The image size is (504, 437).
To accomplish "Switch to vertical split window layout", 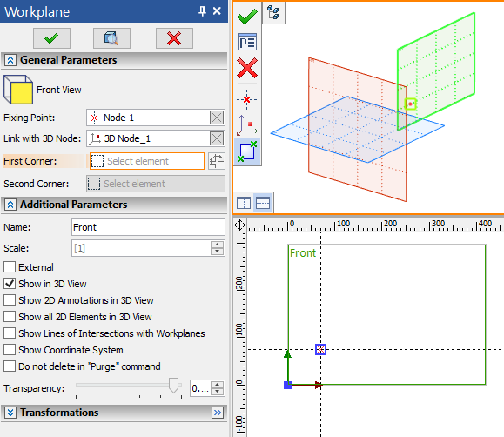I will point(244,203).
